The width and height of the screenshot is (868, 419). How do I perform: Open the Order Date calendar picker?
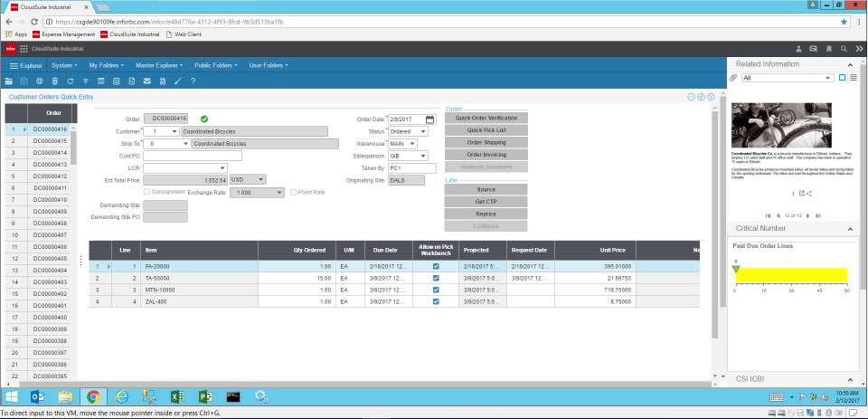point(430,119)
